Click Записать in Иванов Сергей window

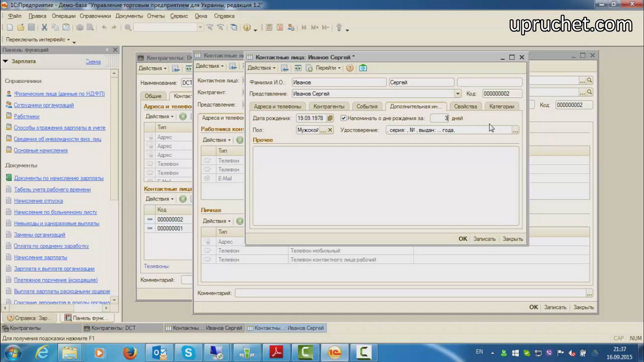pyautogui.click(x=485, y=239)
